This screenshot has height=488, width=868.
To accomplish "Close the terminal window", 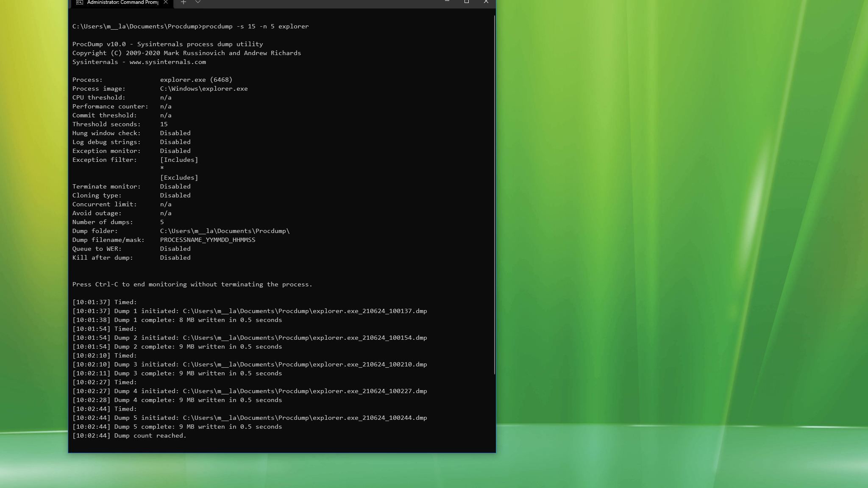I will 486,2.
